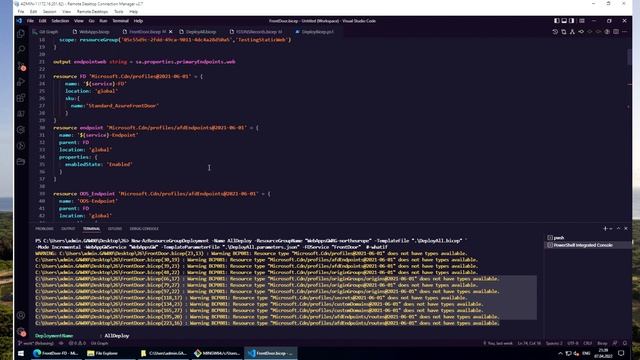Click the UTF-8 encoding status bar item

[x=573, y=343]
